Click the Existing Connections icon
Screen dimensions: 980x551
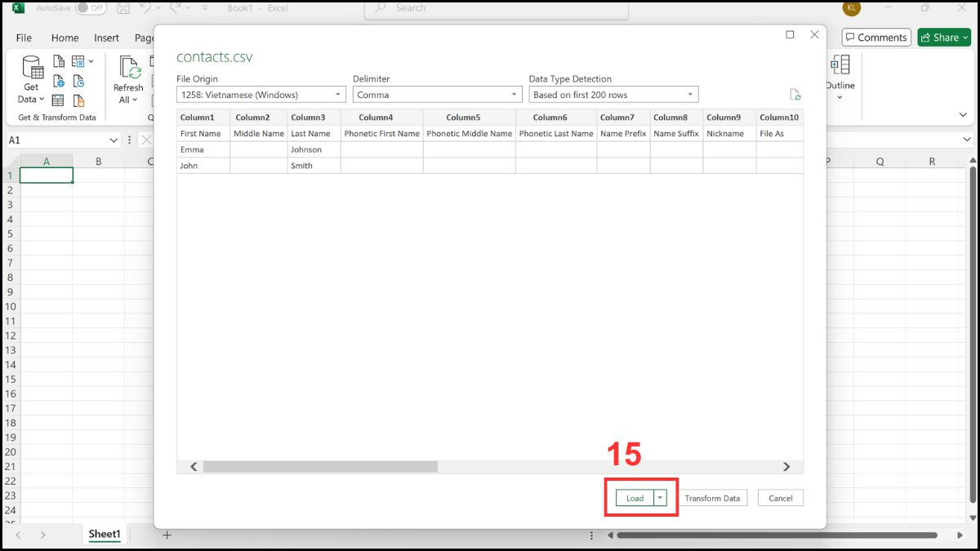pos(78,100)
